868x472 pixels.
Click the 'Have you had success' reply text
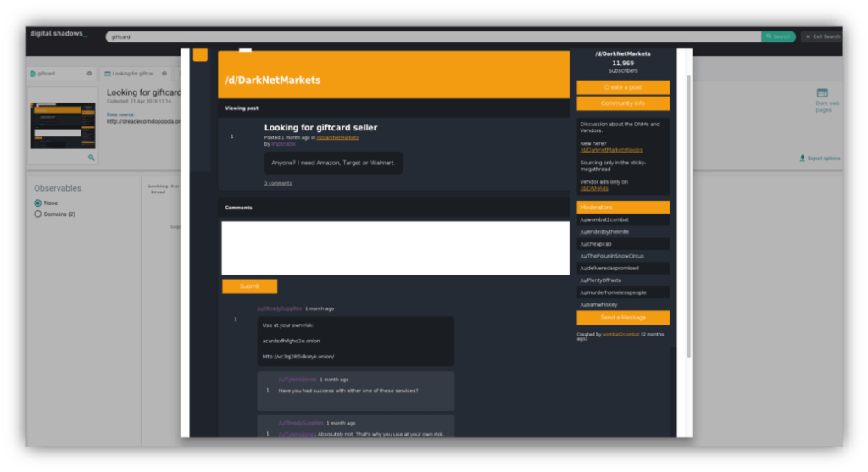point(348,391)
